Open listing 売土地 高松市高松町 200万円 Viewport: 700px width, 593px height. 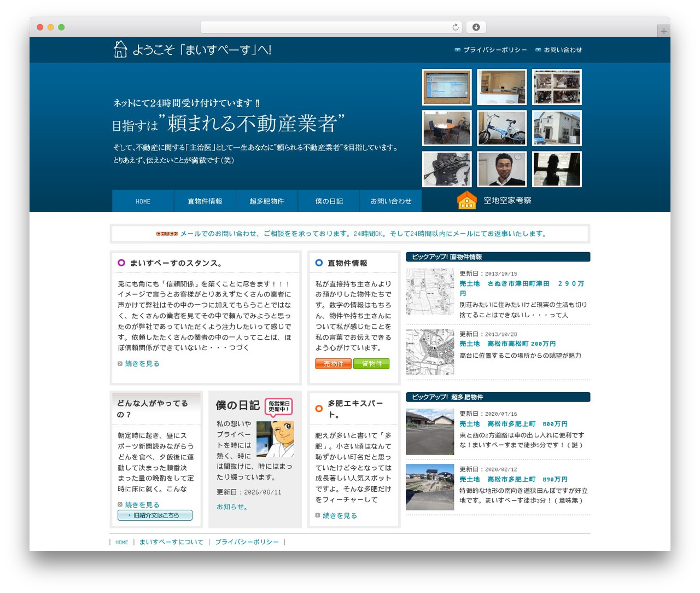pyautogui.click(x=507, y=344)
